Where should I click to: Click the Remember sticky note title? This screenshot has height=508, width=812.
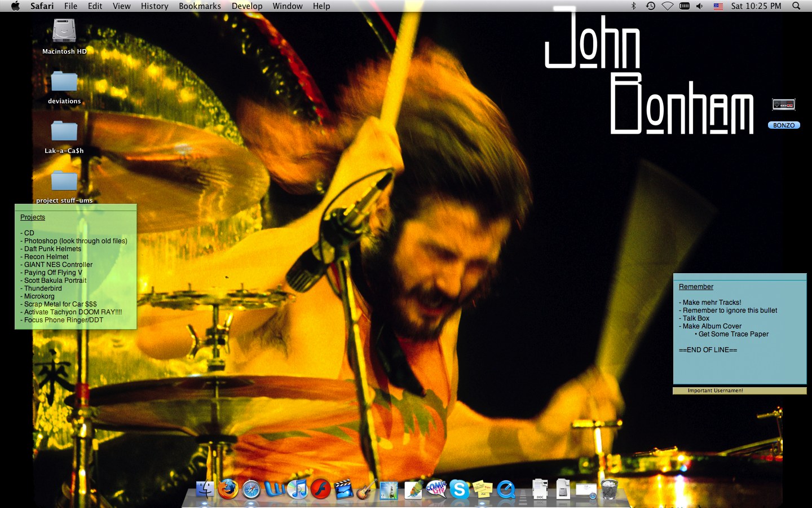coord(696,287)
